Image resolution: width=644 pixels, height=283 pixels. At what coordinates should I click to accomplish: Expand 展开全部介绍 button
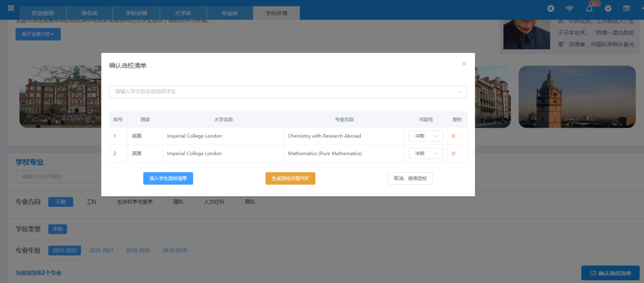tap(38, 34)
